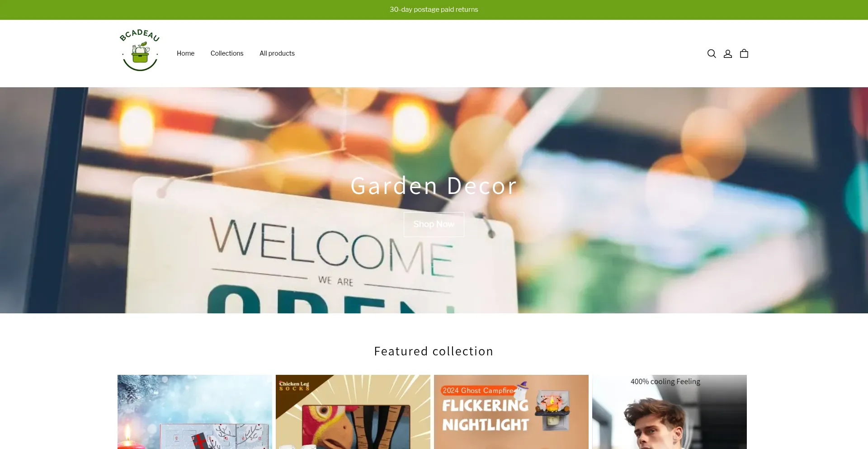Go to Home menu item

[x=185, y=53]
